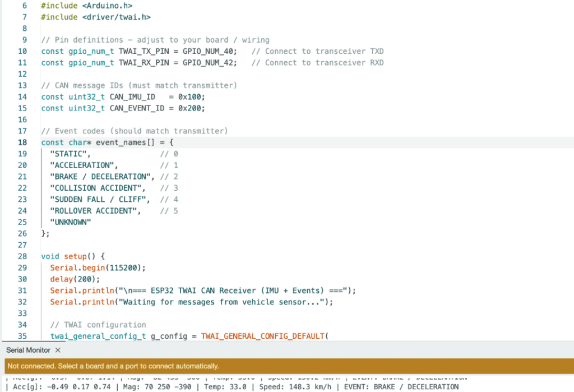
Task: Place cursor on CAN_EVENT_ID value 0x200
Action: coord(192,108)
